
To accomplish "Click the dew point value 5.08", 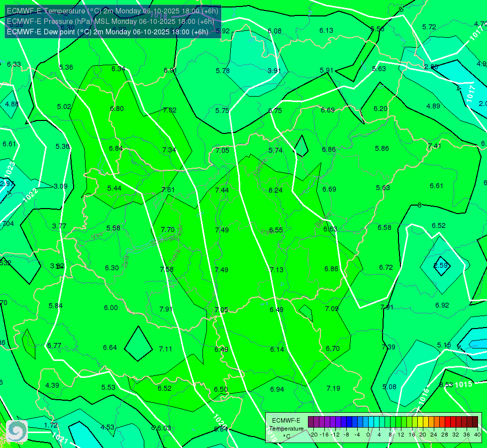I will 390,387.
